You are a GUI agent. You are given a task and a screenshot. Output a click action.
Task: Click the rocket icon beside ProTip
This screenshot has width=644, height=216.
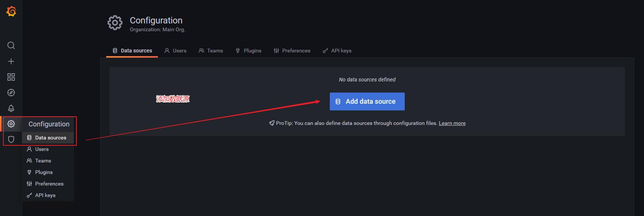272,123
